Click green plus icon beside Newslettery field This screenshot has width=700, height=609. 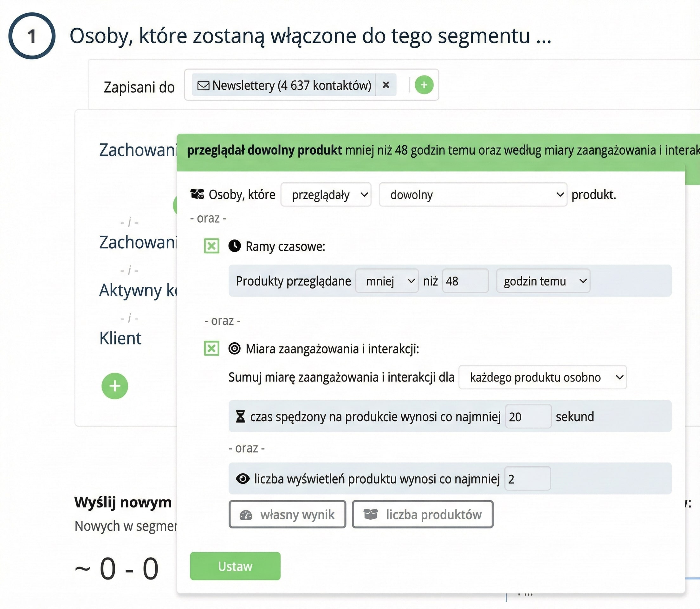[x=424, y=85]
